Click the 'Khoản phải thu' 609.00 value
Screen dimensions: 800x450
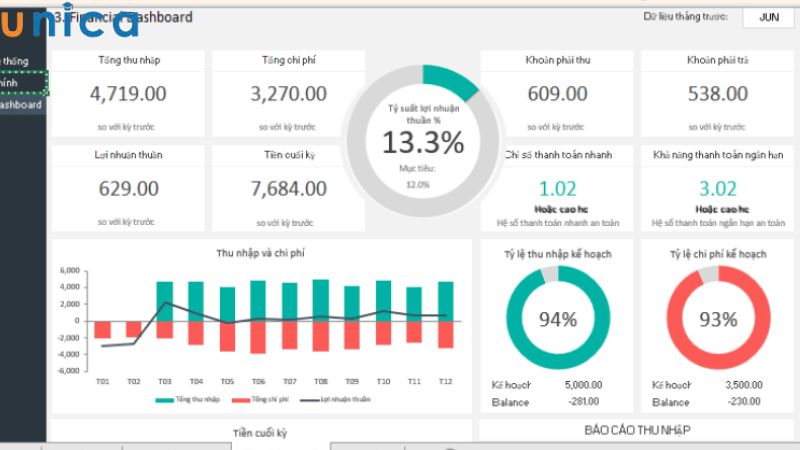coord(557,94)
